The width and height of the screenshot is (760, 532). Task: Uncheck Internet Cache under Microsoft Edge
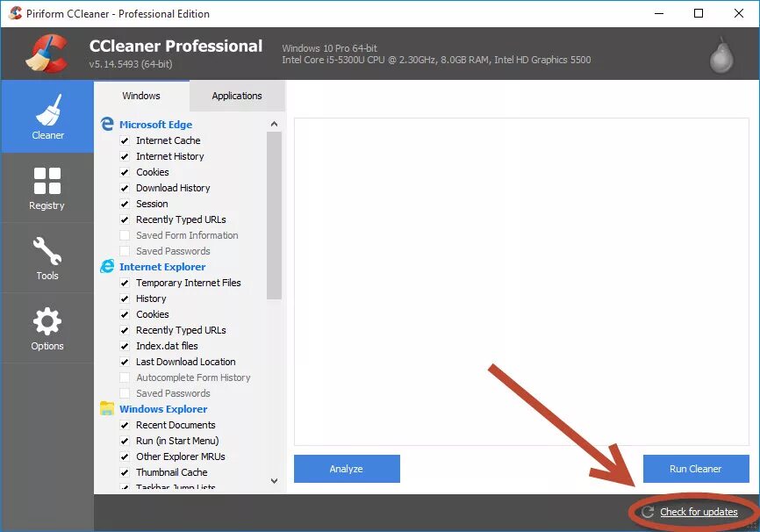[125, 140]
